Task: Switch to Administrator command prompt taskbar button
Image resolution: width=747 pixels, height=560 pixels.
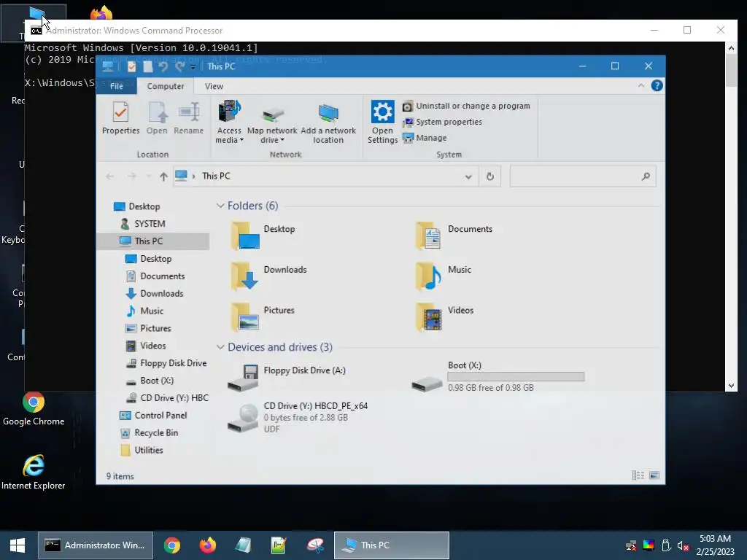Action: tap(96, 545)
